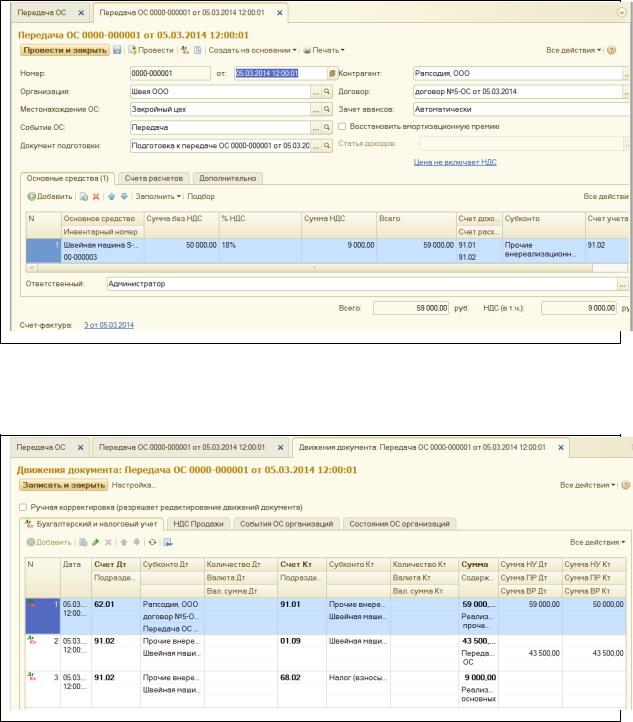Open the Заполнить dropdown
This screenshot has width=633, height=722.
coord(158,197)
